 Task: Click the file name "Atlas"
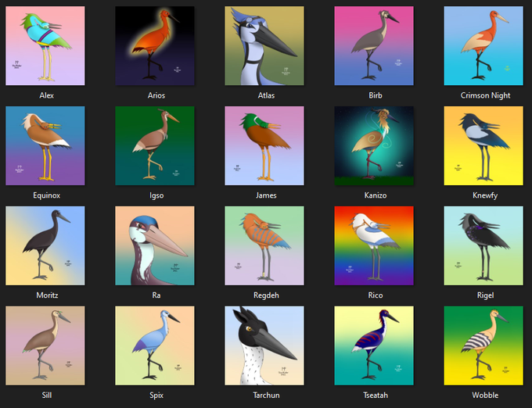[266, 95]
